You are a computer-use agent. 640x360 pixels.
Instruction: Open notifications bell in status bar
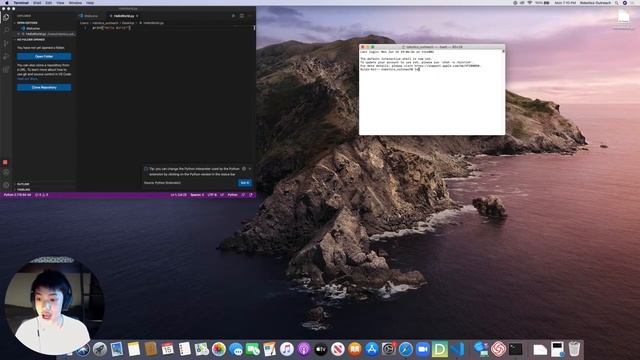pos(251,195)
